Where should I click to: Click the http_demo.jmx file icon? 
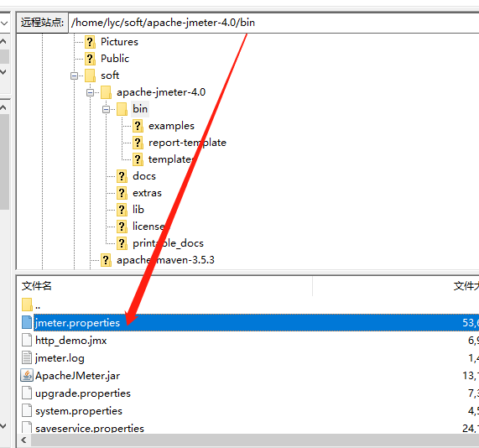(x=27, y=340)
